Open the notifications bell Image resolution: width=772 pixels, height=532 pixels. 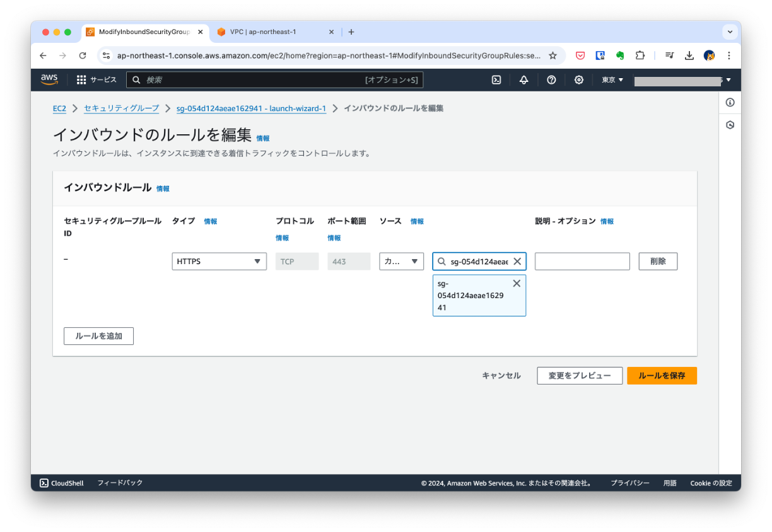pos(523,80)
